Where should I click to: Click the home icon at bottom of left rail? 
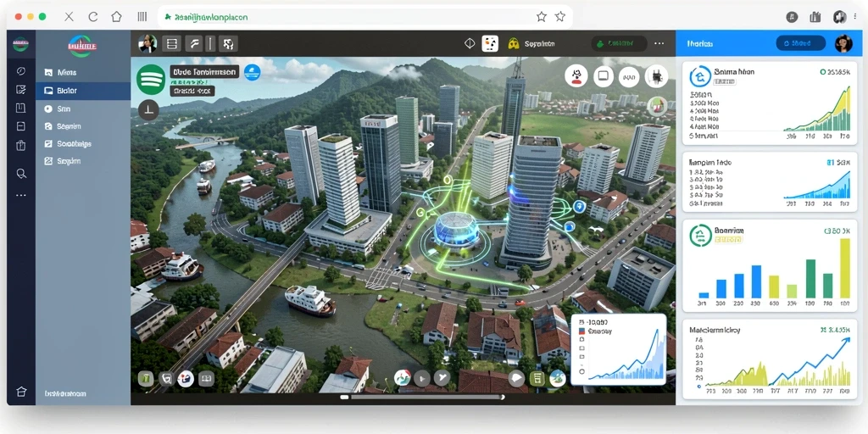pos(21,392)
